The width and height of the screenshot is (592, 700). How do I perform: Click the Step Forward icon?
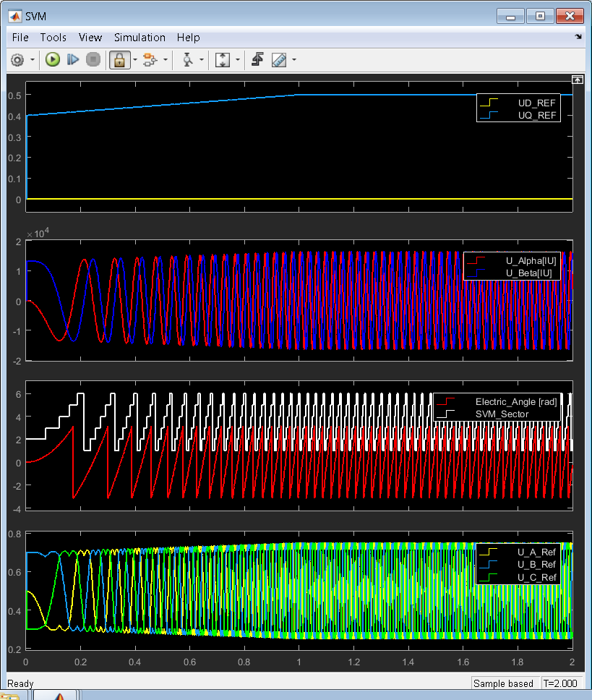(72, 60)
